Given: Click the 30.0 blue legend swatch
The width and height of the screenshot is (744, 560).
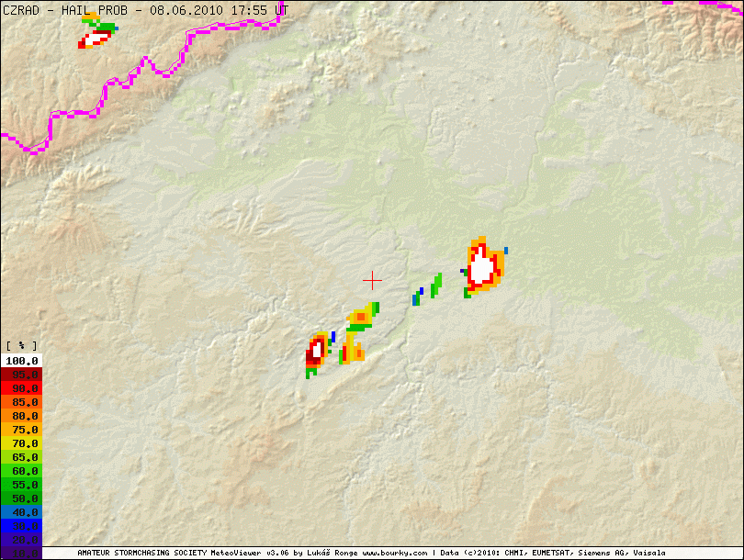Looking at the screenshot, I should pos(21,526).
